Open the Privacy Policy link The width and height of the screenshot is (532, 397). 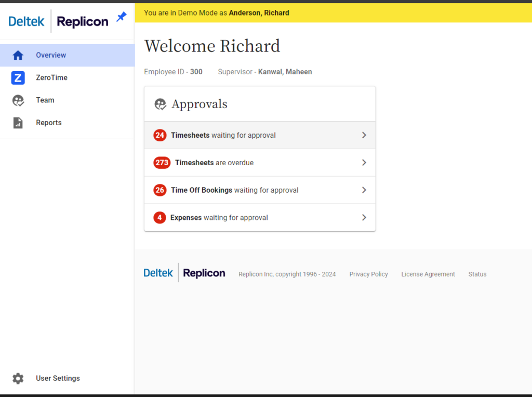[368, 274]
